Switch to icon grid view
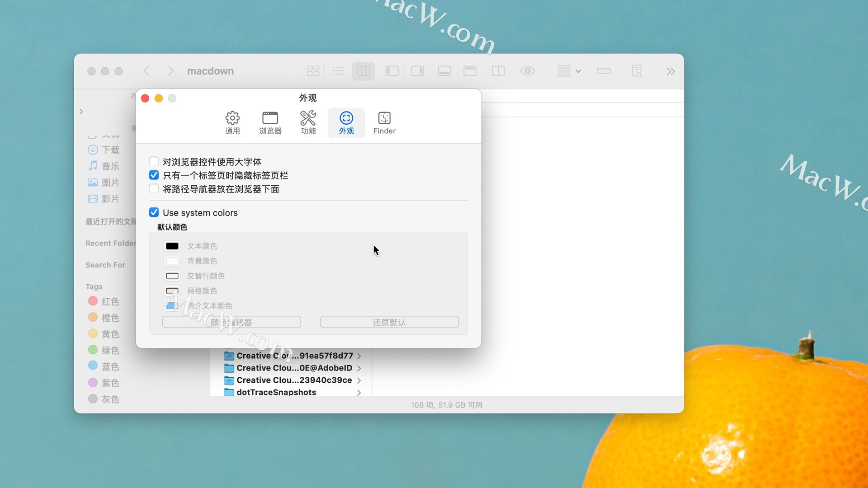 click(x=313, y=71)
